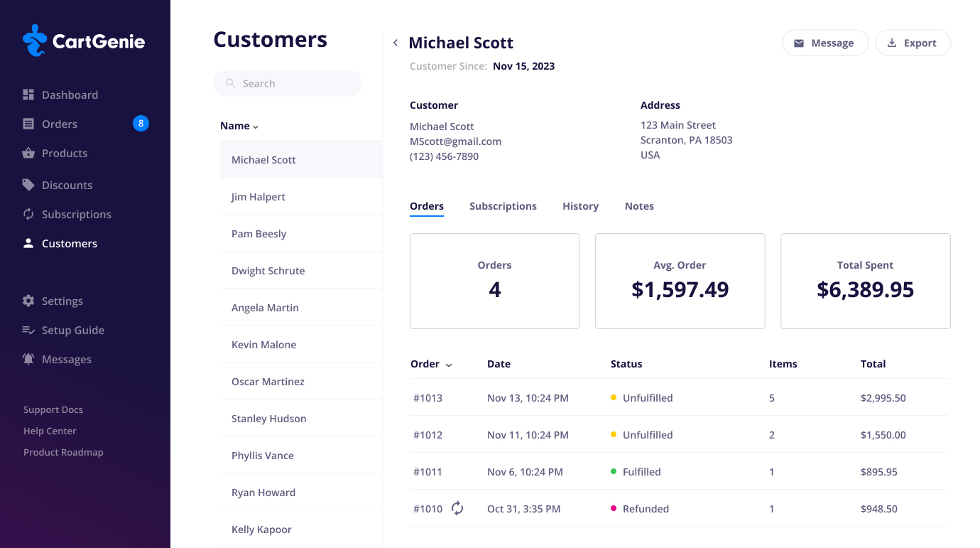Select customer Stanley Hudson

point(301,419)
